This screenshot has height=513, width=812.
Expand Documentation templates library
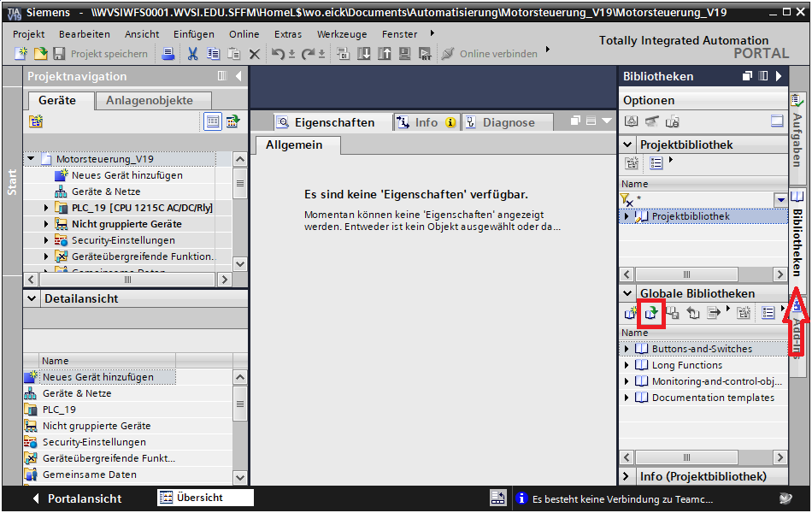[x=627, y=398]
